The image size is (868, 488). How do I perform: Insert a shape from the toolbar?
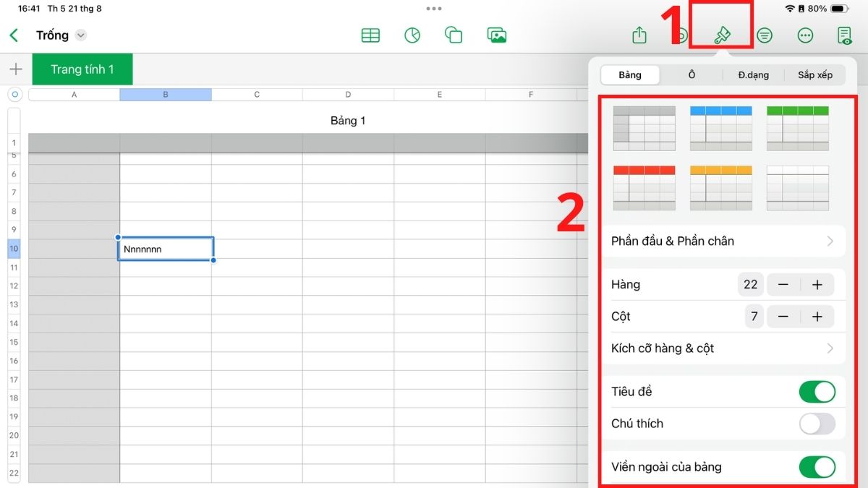coord(454,35)
